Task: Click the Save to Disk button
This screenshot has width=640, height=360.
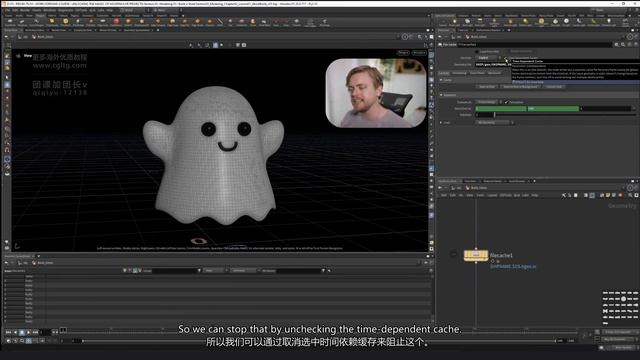Action: pyautogui.click(x=487, y=87)
